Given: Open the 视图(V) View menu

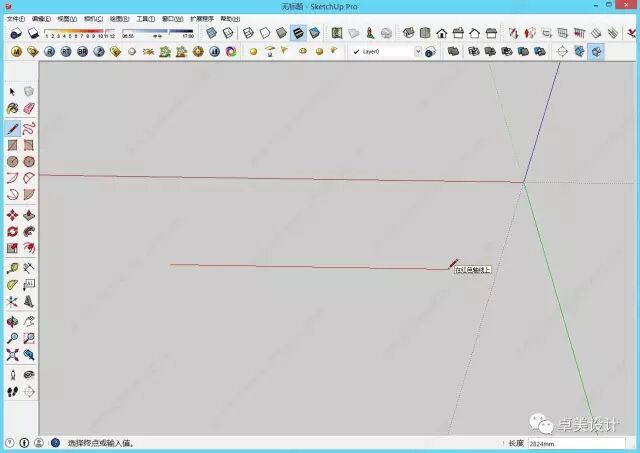Looking at the screenshot, I should coord(67,19).
